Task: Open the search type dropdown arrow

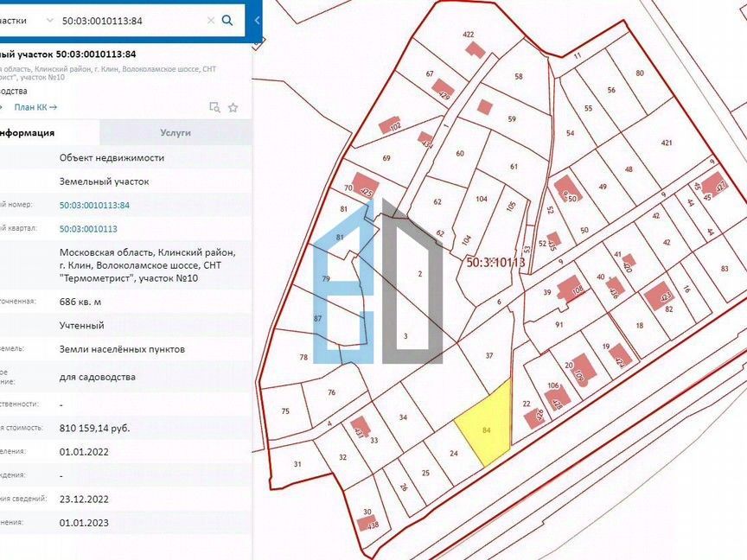Action: (49, 21)
